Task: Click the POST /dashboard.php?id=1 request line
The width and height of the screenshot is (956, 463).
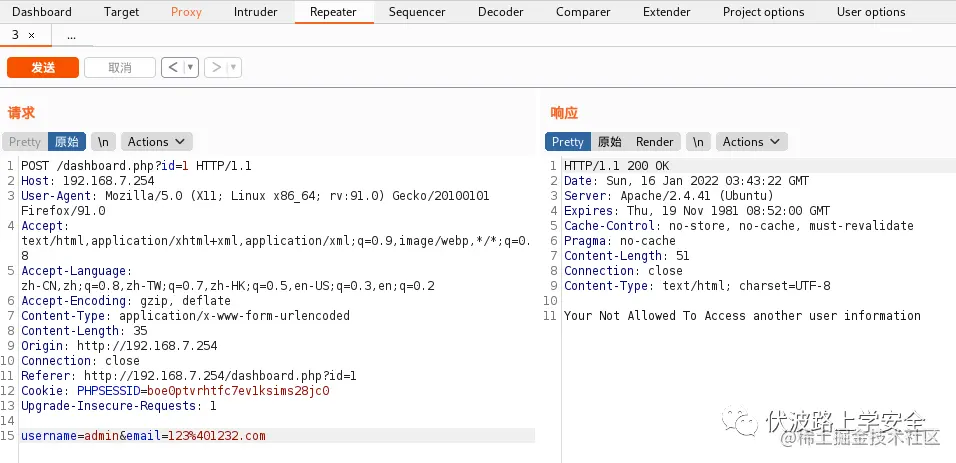Action: (136, 166)
